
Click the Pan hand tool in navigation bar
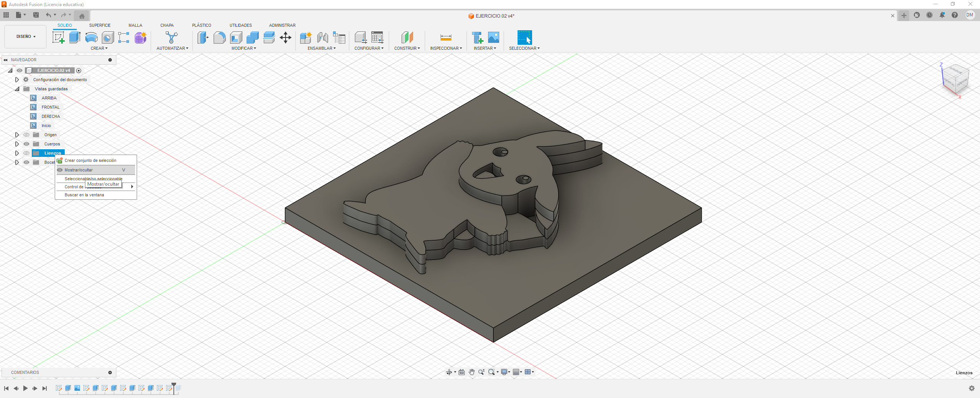coord(472,372)
